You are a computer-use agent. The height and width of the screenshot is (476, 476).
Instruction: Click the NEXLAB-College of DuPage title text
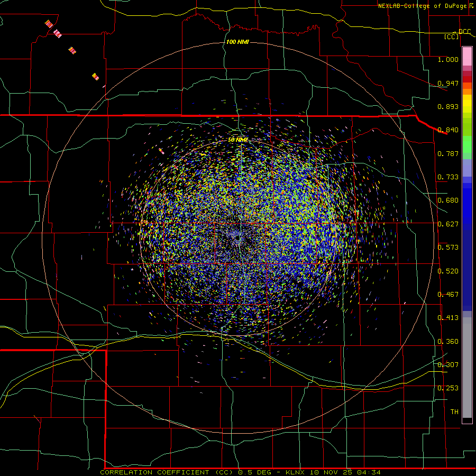423,6
